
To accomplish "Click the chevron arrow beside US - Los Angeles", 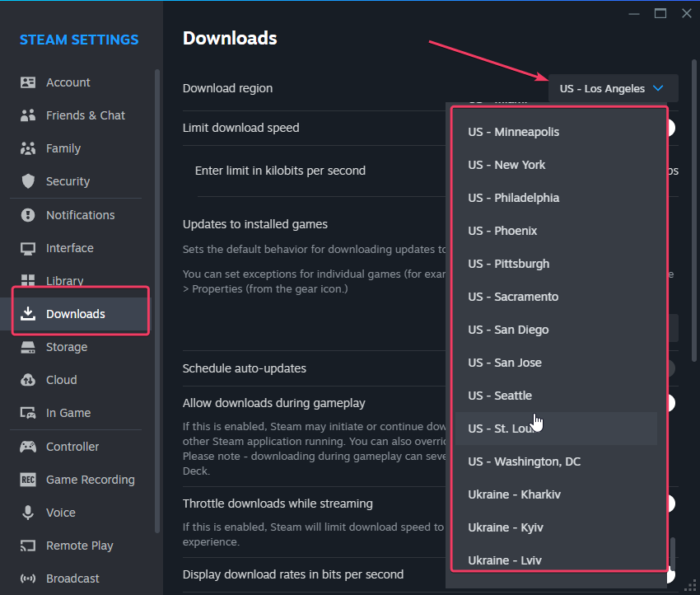I will (x=658, y=88).
